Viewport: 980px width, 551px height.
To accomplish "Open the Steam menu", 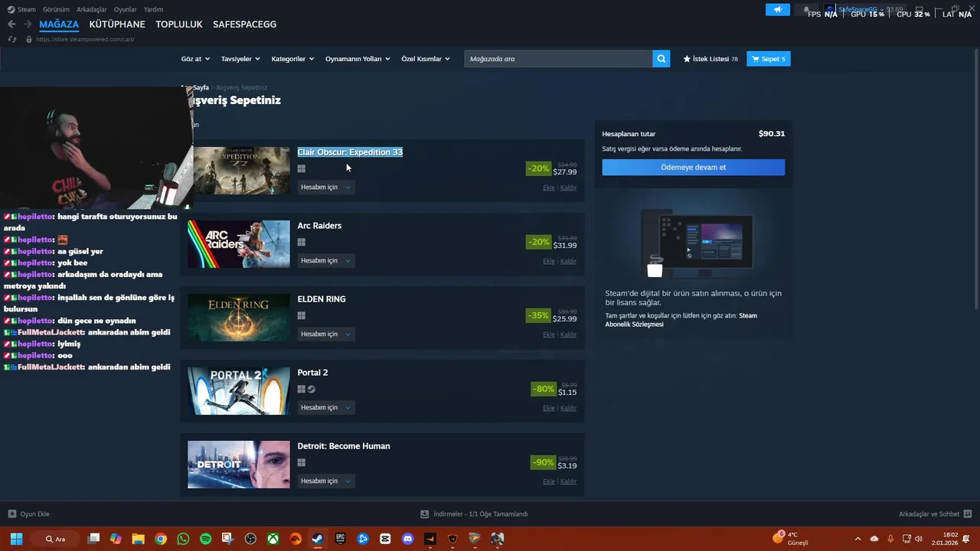I will click(x=21, y=9).
